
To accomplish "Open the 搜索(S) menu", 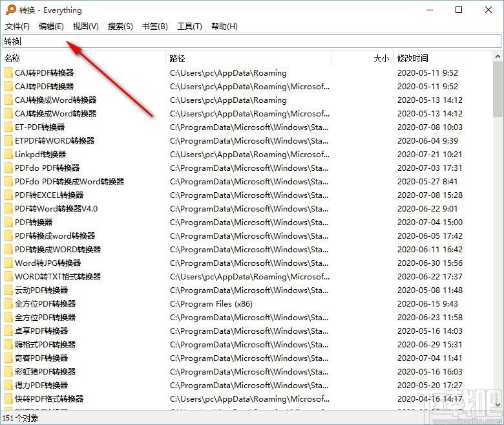I will coord(120,27).
